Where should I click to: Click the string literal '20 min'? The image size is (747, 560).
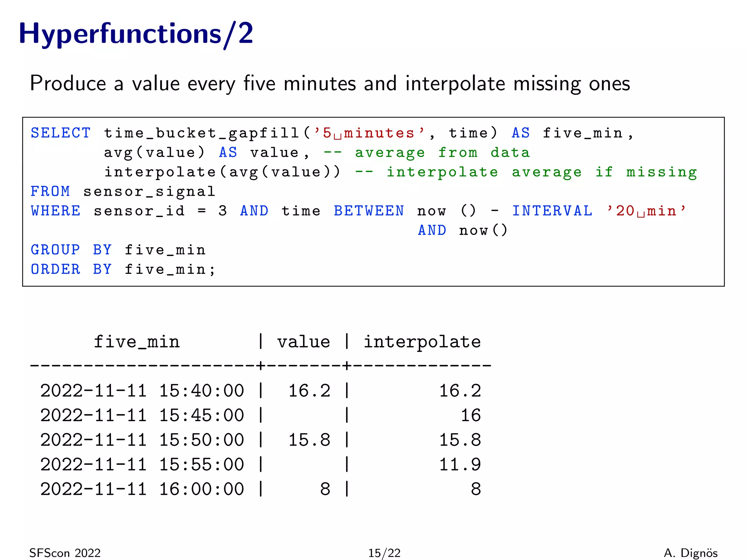pos(646,211)
